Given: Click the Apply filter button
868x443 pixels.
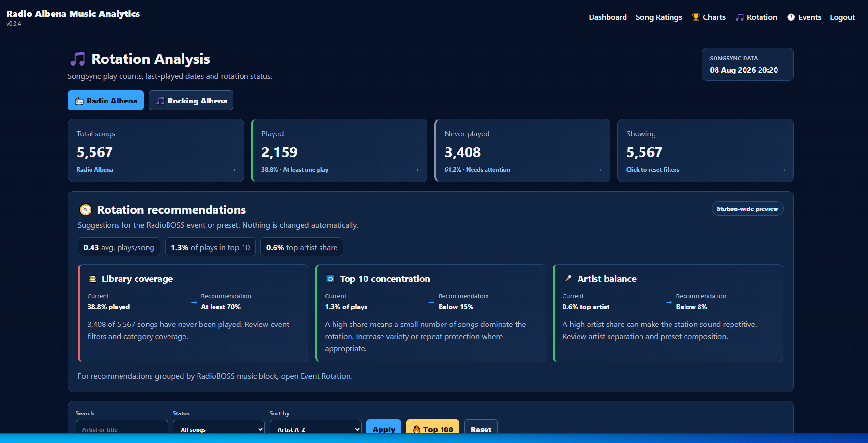Looking at the screenshot, I should (x=384, y=428).
